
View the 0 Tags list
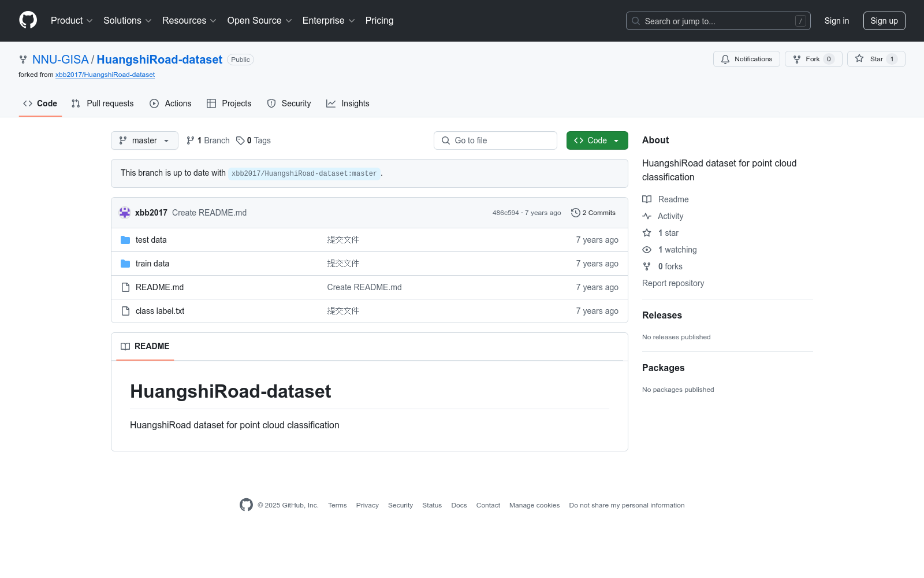point(254,140)
